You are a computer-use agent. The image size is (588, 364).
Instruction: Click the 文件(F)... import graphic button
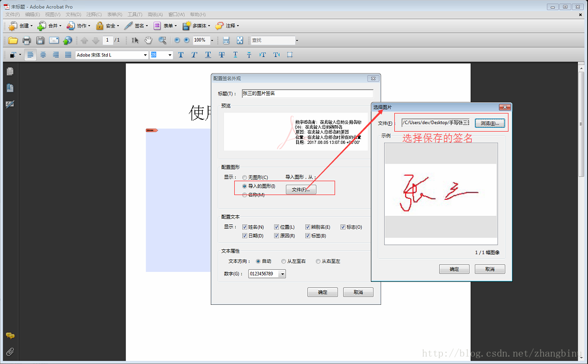(301, 190)
